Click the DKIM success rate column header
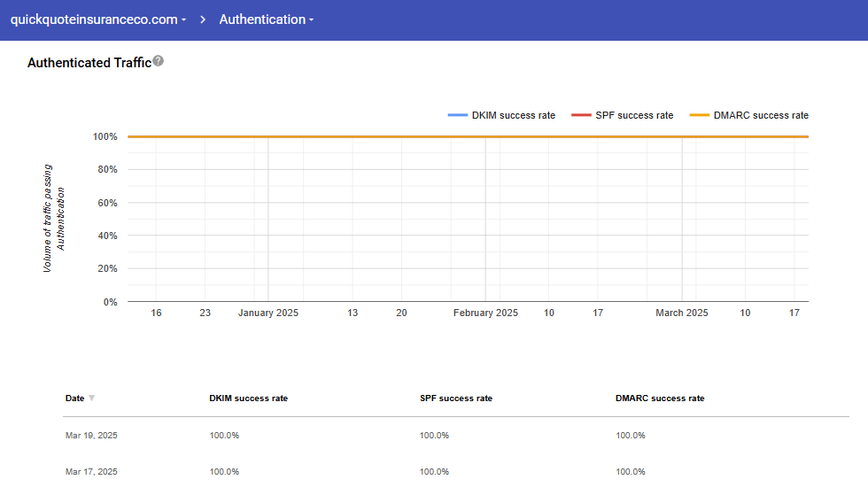This screenshot has height=495, width=868. pos(248,398)
